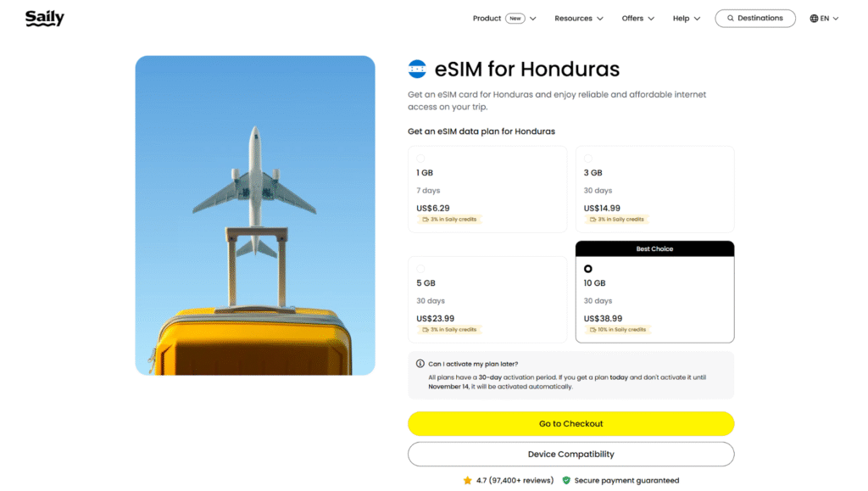
Task: Click the magnifier icon in Destinations
Action: coord(731,18)
